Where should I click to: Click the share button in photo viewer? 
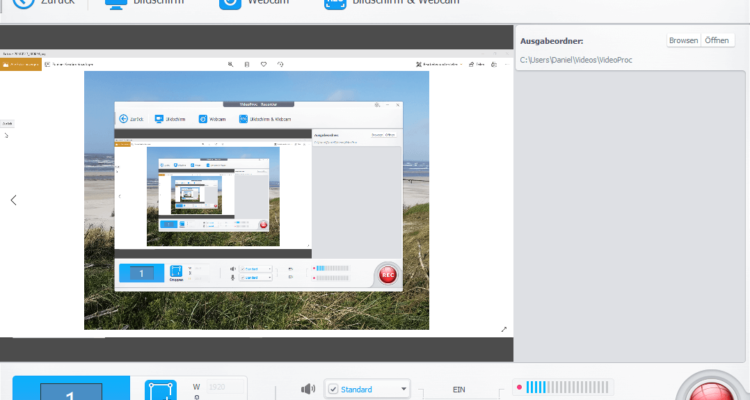(x=477, y=64)
